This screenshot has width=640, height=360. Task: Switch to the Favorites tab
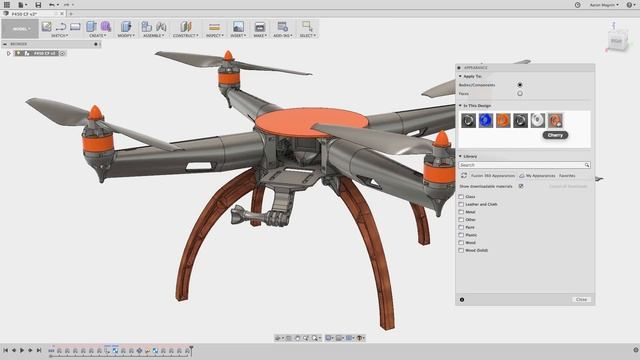click(567, 176)
